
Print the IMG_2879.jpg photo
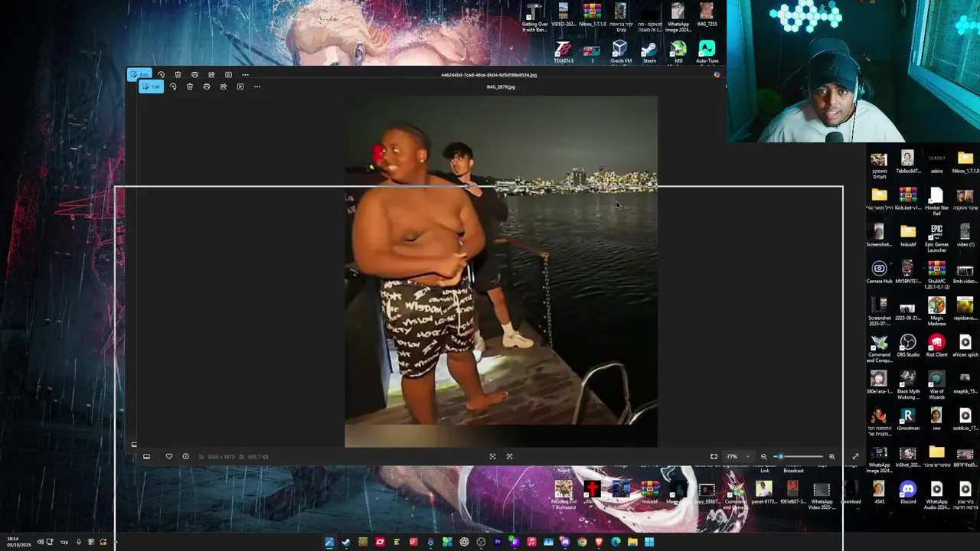pos(207,86)
